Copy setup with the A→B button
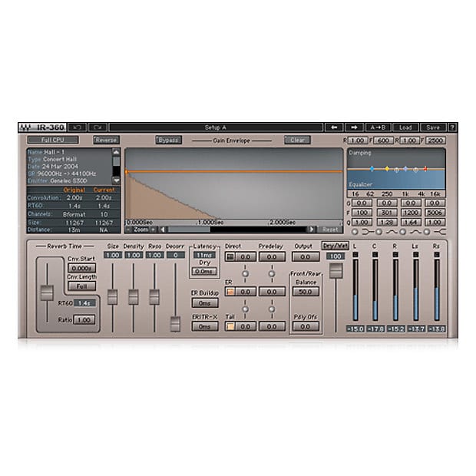476x476 pixels. 378,127
